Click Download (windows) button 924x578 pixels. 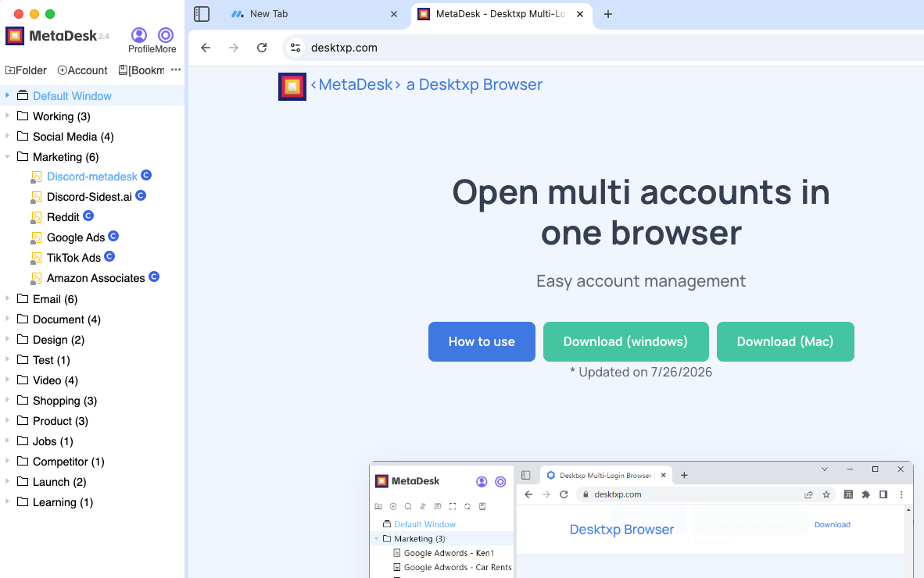tap(626, 341)
